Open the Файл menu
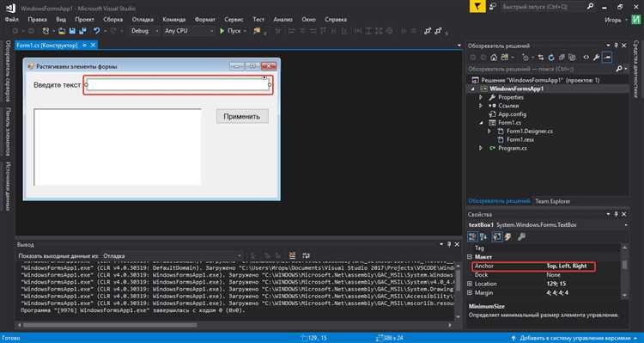 coord(11,19)
